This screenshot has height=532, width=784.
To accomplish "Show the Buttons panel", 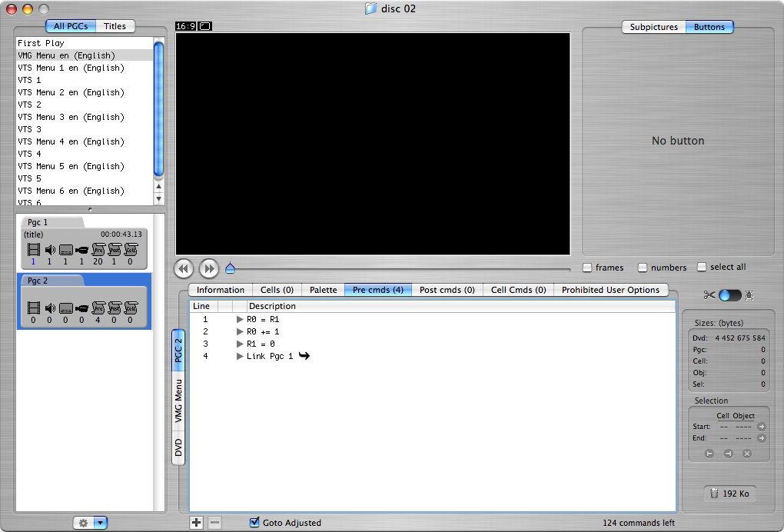I will click(x=709, y=27).
